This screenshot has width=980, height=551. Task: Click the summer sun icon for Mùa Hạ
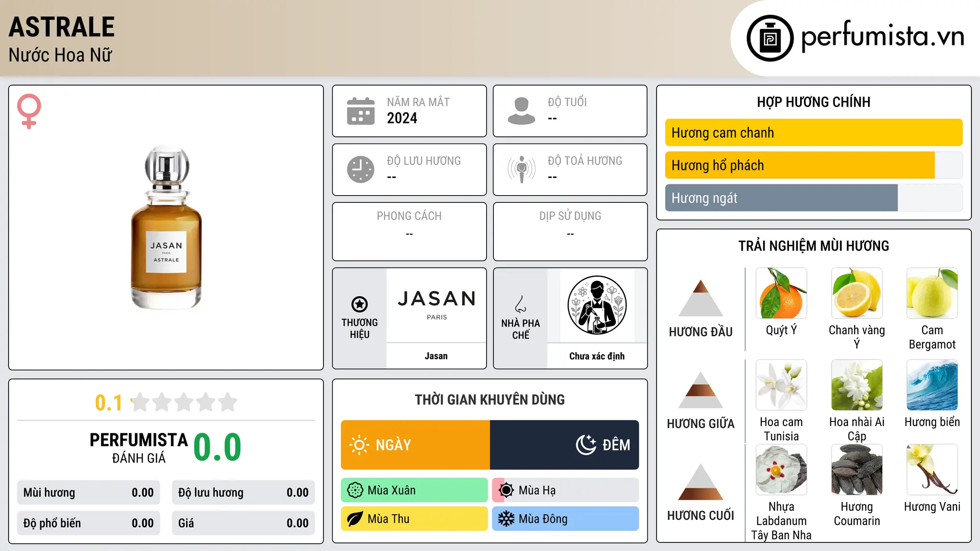pos(506,490)
